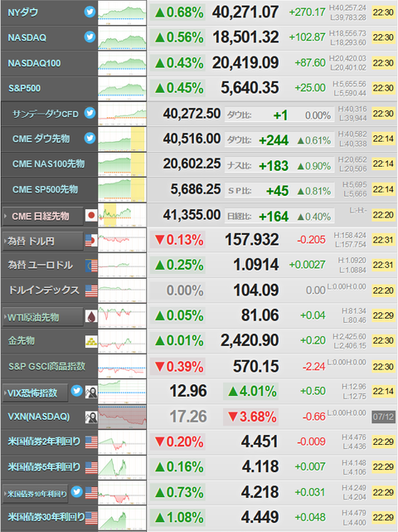Click the oil drop icon for WTI原油先物

point(91,316)
